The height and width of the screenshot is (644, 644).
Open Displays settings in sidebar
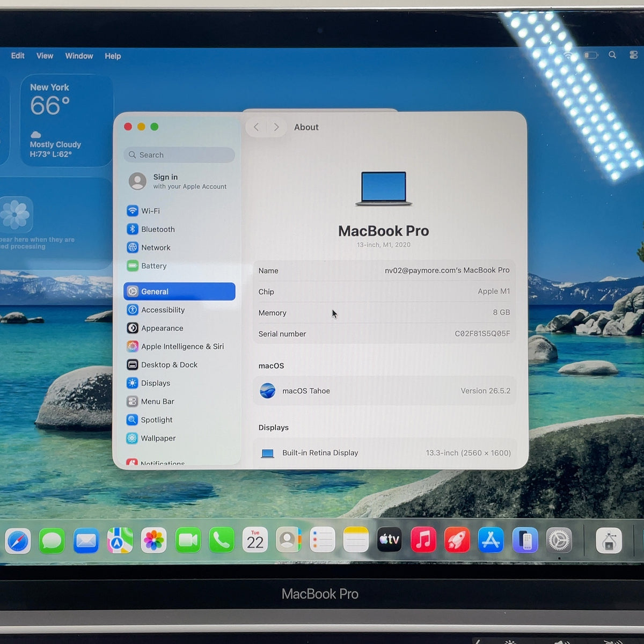(x=179, y=383)
